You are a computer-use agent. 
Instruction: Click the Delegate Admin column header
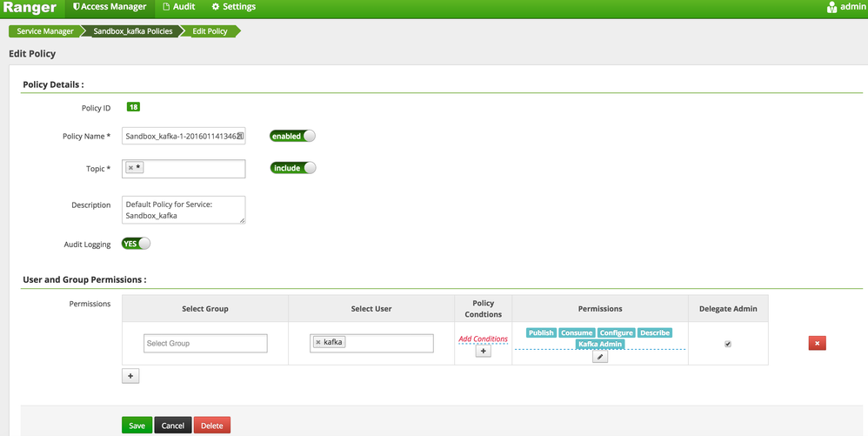coord(728,309)
